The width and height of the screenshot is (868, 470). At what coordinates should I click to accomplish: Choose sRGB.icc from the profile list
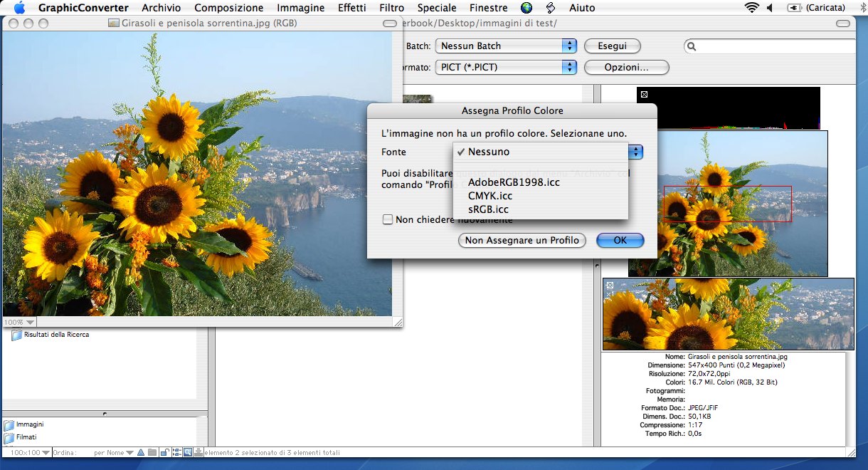tap(488, 209)
